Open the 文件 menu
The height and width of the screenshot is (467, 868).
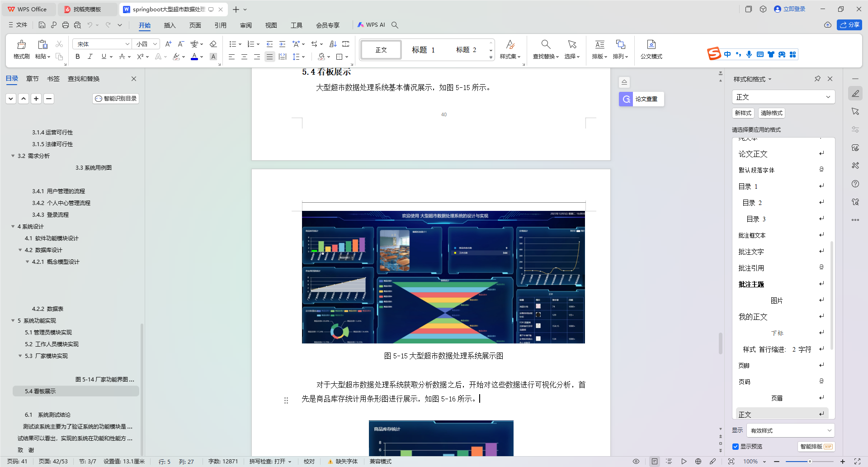(x=18, y=25)
